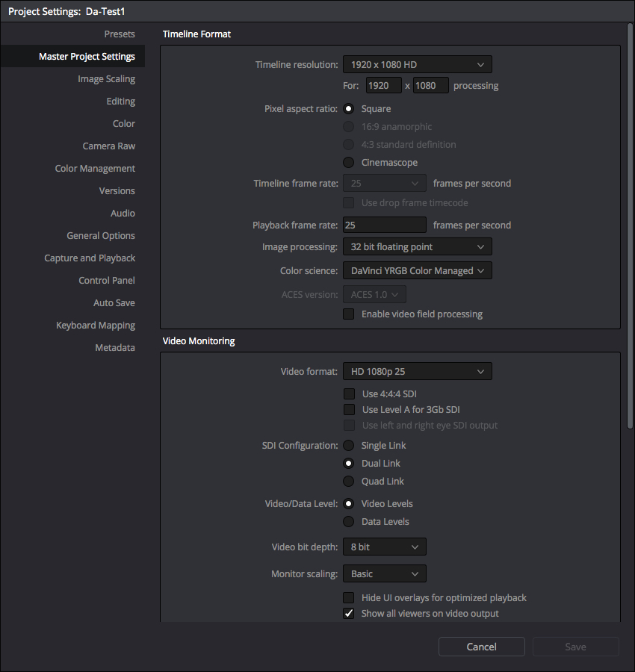This screenshot has width=635, height=672.
Task: Switch to Keyboard Mapping settings
Action: point(96,326)
